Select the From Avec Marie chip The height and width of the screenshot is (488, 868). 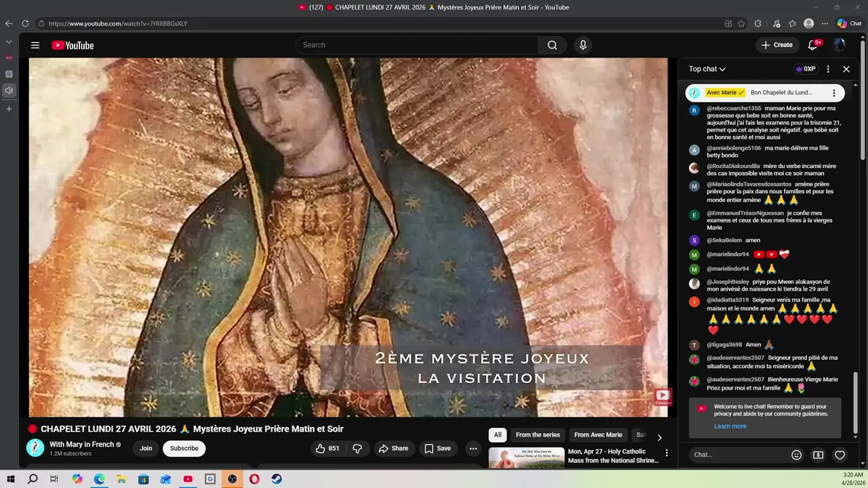pos(598,435)
